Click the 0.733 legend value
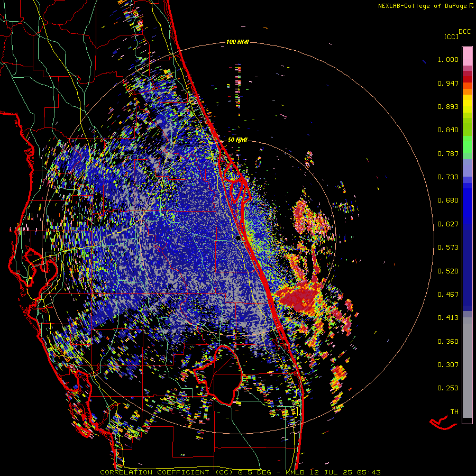 [x=448, y=177]
